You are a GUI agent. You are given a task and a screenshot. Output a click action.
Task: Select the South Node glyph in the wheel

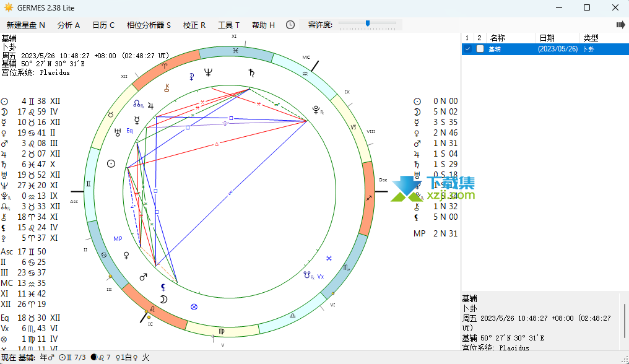(308, 275)
